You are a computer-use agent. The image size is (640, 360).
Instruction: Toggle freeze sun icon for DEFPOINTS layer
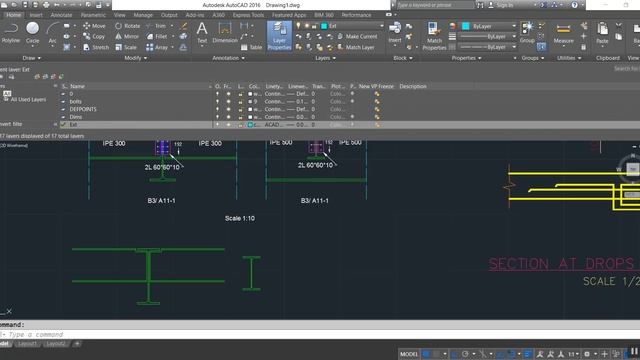(228, 109)
